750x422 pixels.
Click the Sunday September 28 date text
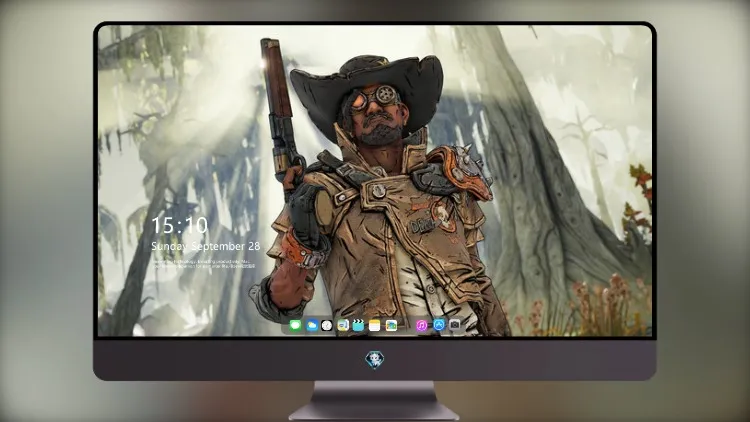[206, 246]
